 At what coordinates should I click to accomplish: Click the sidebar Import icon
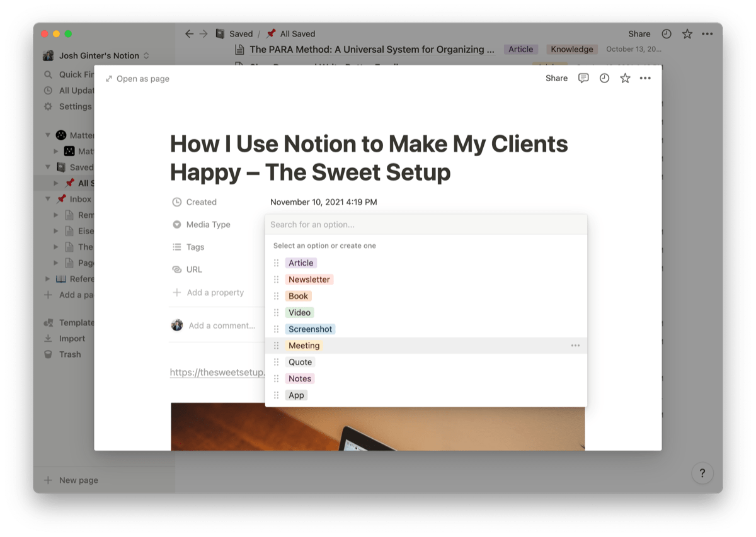pyautogui.click(x=48, y=339)
